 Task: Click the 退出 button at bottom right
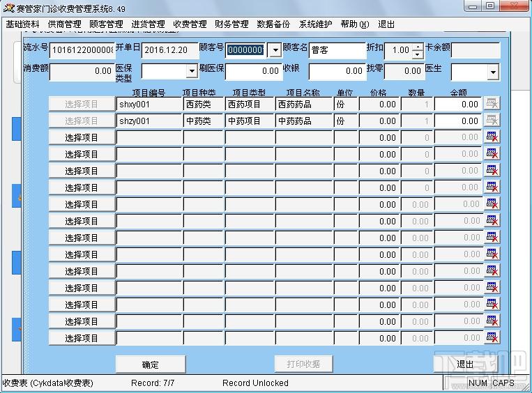[465, 364]
